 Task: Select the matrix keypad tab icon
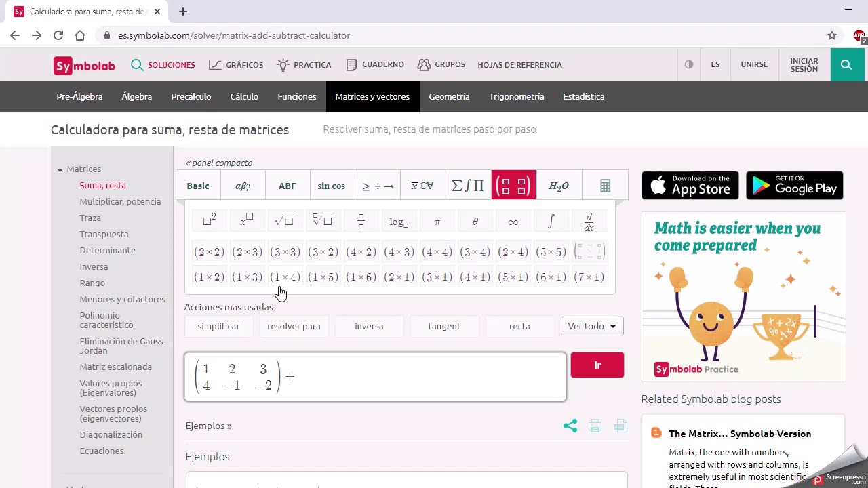[x=513, y=186]
